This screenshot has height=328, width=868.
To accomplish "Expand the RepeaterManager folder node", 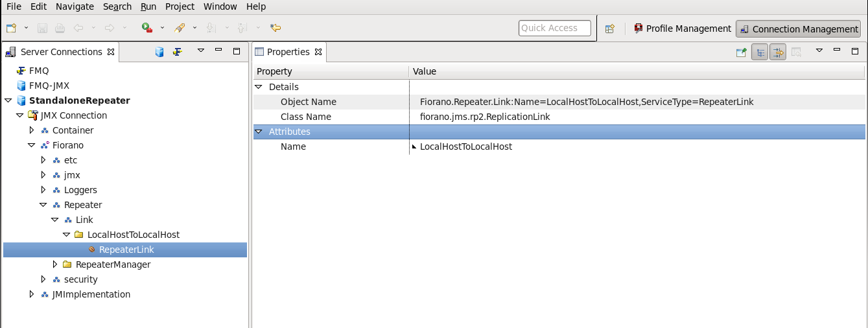I will tap(55, 264).
